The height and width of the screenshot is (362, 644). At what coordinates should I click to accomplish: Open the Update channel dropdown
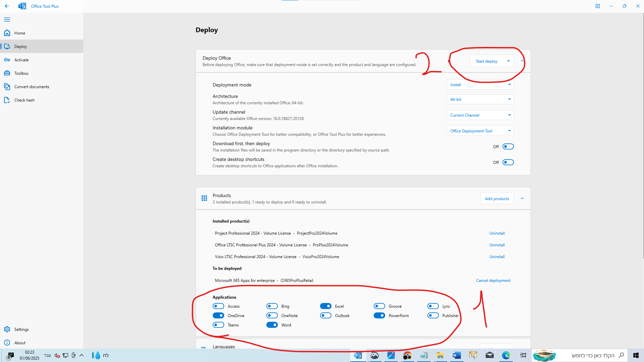point(480,115)
